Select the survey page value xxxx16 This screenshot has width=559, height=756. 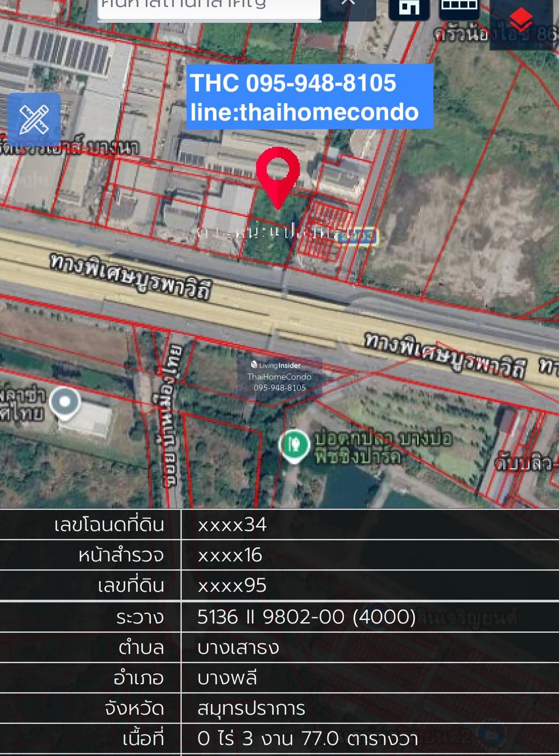[x=230, y=555]
